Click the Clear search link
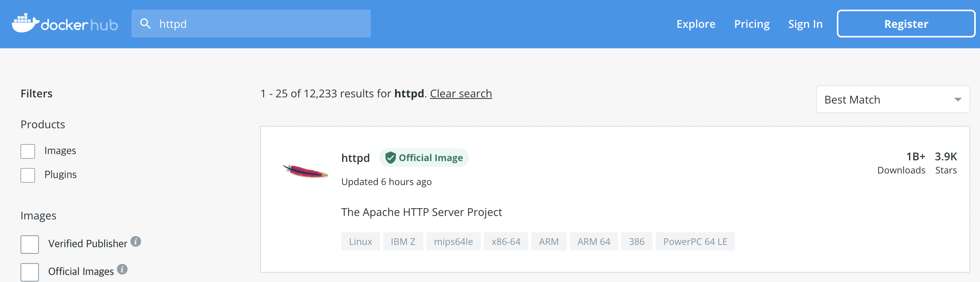980x282 pixels. 461,93
